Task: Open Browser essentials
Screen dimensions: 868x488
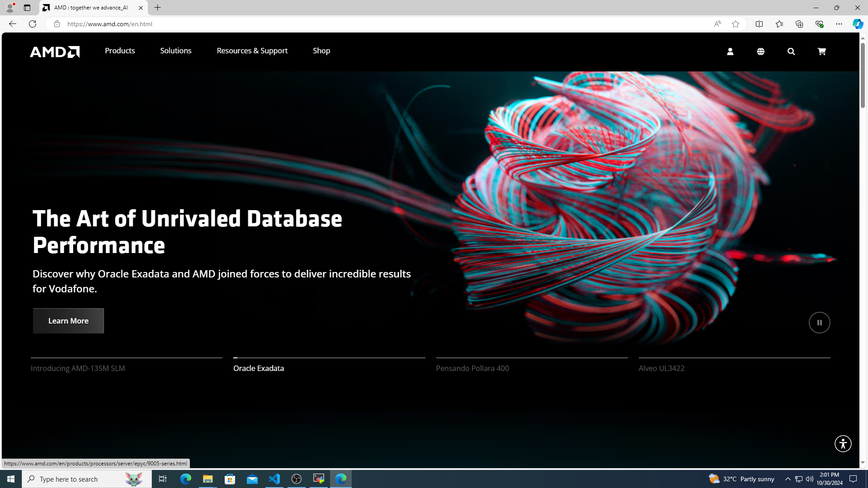Action: click(x=819, y=24)
